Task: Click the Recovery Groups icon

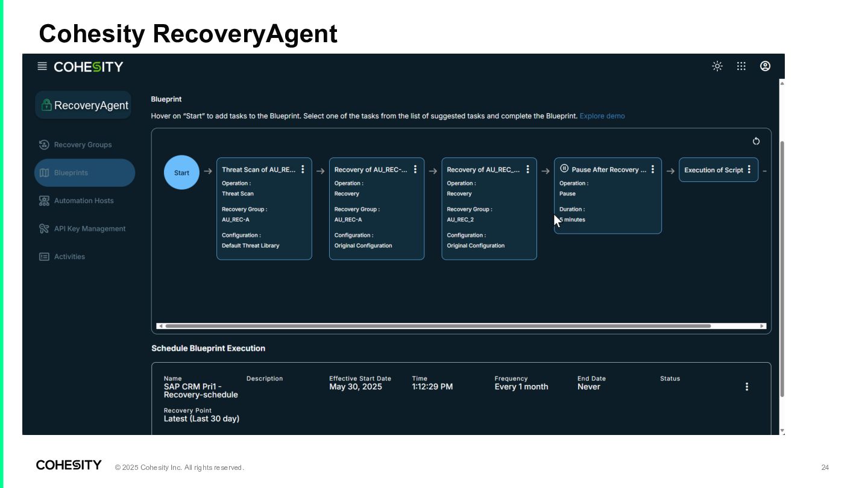Action: coord(44,145)
